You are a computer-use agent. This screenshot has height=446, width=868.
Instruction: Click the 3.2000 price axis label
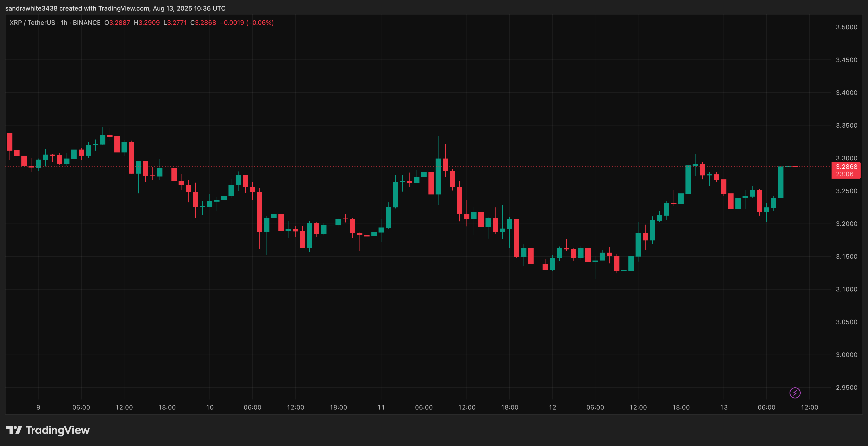pyautogui.click(x=846, y=224)
